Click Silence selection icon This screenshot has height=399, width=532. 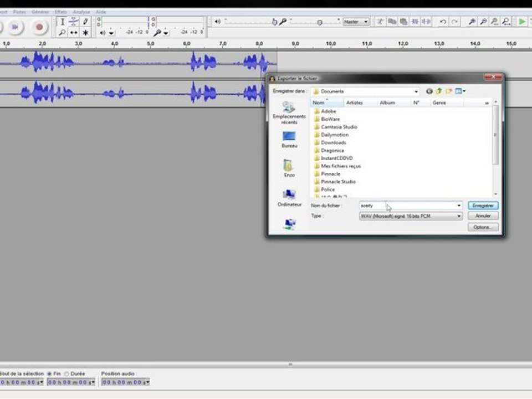[426, 22]
